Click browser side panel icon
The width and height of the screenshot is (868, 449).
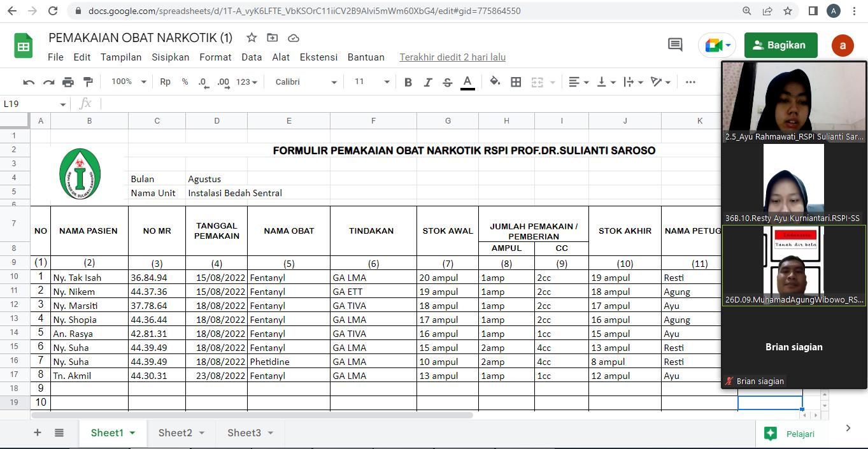coord(813,11)
